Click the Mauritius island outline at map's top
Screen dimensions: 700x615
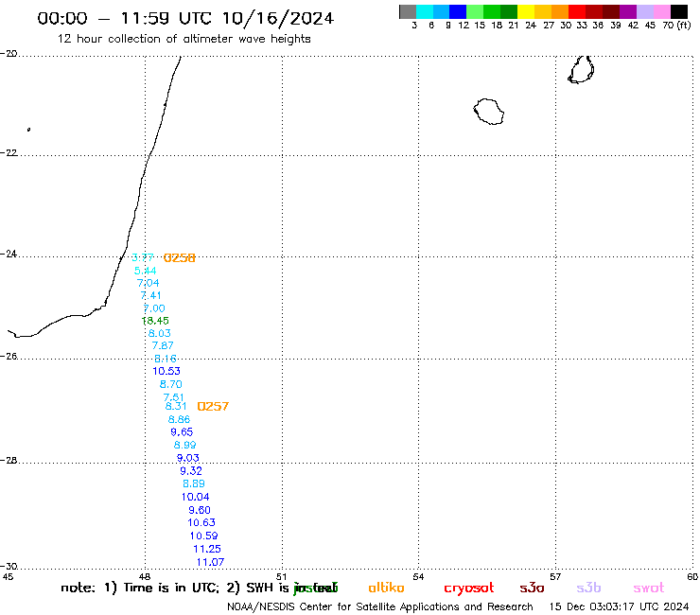(x=581, y=70)
